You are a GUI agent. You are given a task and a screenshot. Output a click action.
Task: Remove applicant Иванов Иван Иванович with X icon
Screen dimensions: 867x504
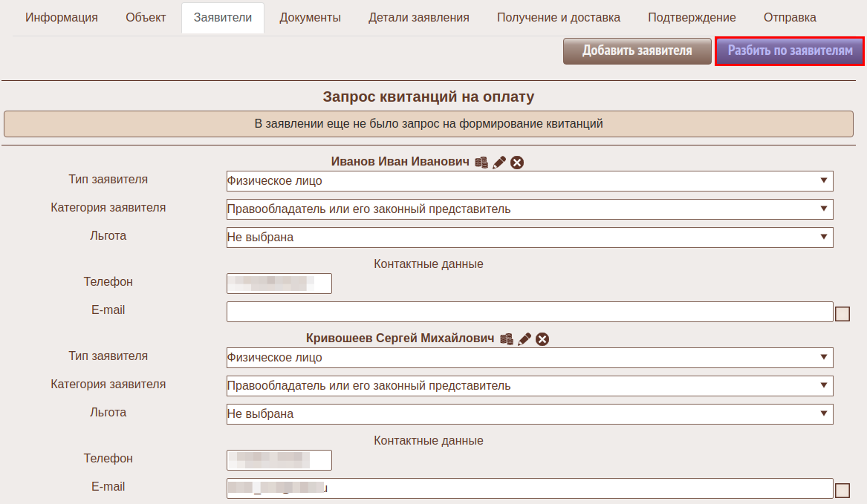point(517,163)
